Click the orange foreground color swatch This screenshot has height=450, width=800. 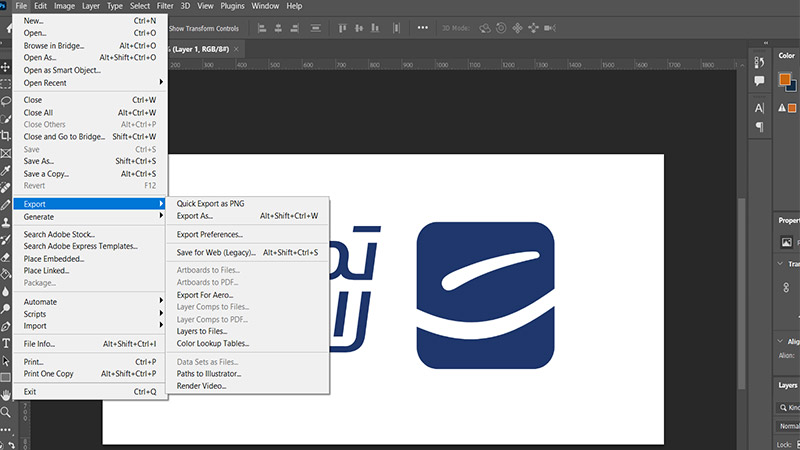click(x=784, y=79)
